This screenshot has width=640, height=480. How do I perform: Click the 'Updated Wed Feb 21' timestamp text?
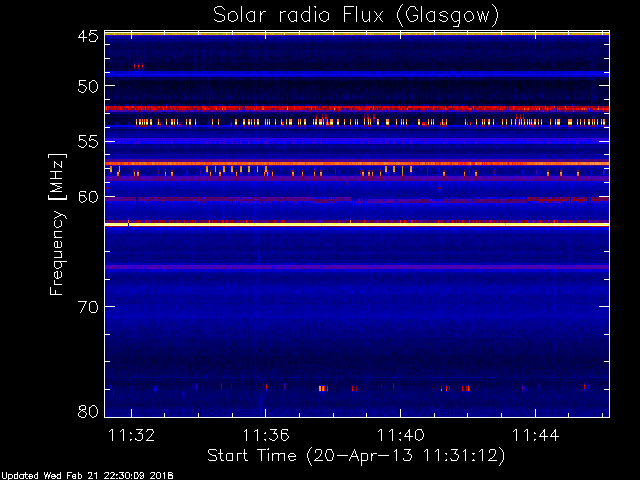(x=87, y=476)
